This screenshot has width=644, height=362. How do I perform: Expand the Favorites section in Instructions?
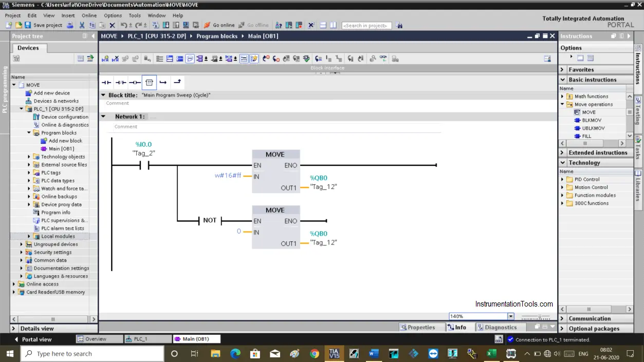[x=562, y=69]
